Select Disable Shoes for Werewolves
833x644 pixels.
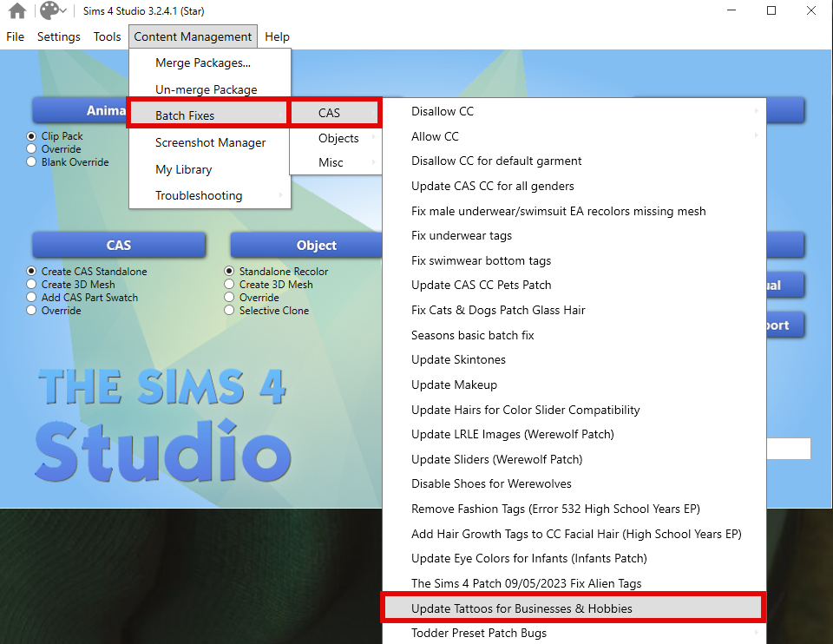pos(574,483)
